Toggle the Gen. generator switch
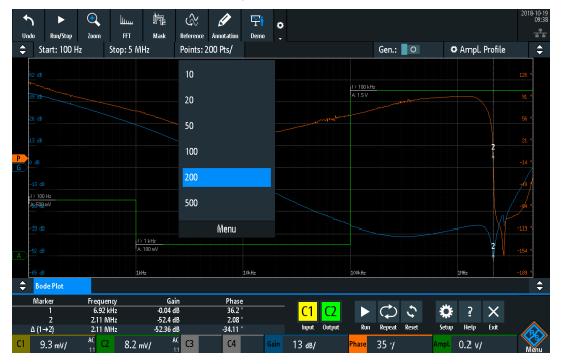The image size is (561, 364). [x=410, y=50]
